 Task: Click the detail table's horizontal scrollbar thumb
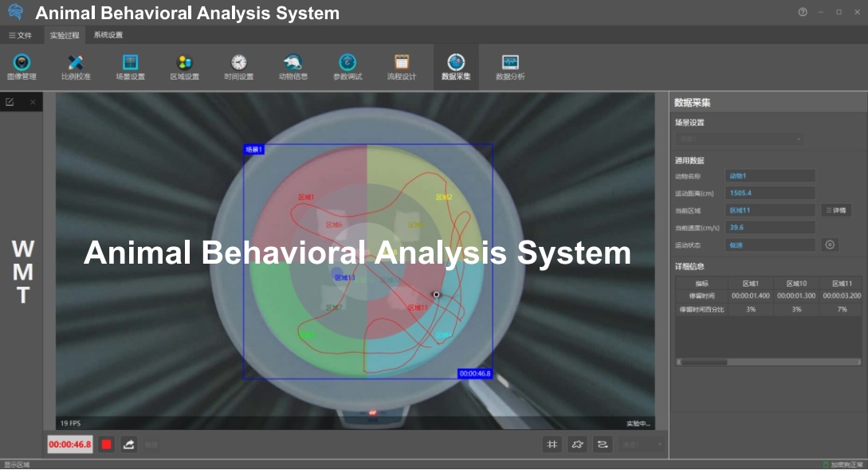tap(704, 362)
